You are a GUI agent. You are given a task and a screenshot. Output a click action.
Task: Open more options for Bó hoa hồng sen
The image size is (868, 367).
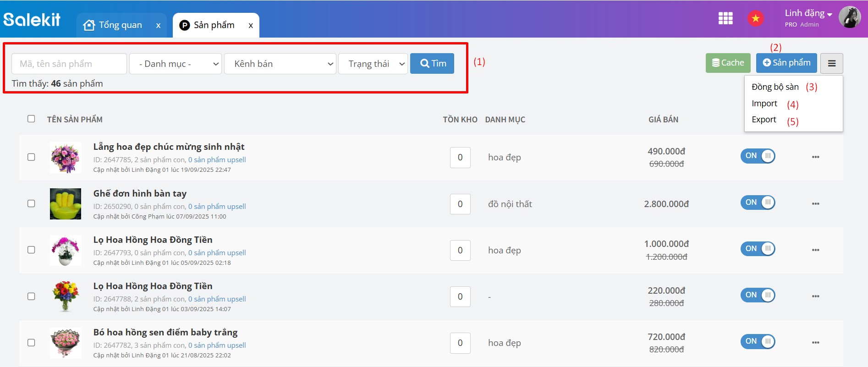click(x=815, y=342)
